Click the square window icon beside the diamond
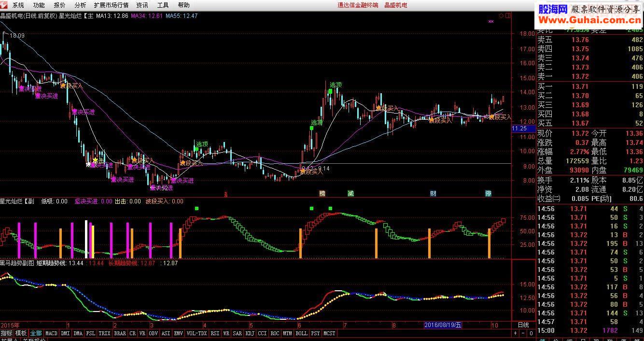 coord(507,16)
